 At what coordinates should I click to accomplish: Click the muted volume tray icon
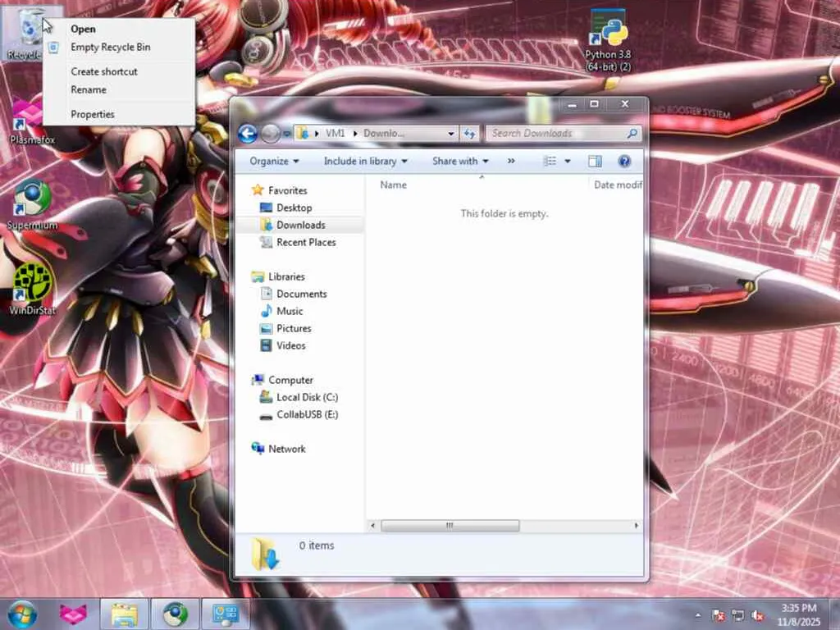click(x=757, y=616)
